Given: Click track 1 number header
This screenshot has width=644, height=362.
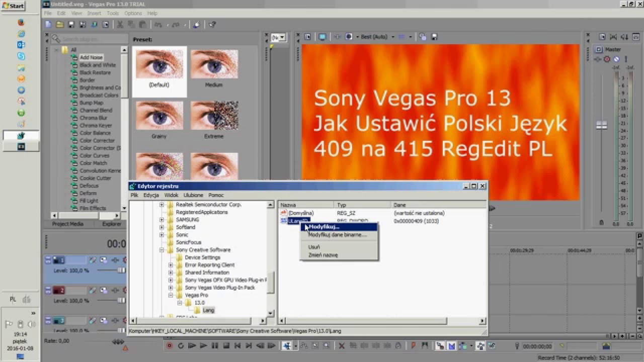Looking at the screenshot, I should click(x=59, y=260).
